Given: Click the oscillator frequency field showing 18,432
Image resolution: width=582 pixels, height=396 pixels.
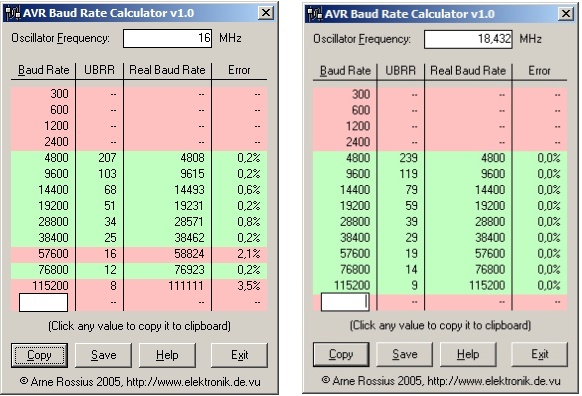Looking at the screenshot, I should pos(468,39).
